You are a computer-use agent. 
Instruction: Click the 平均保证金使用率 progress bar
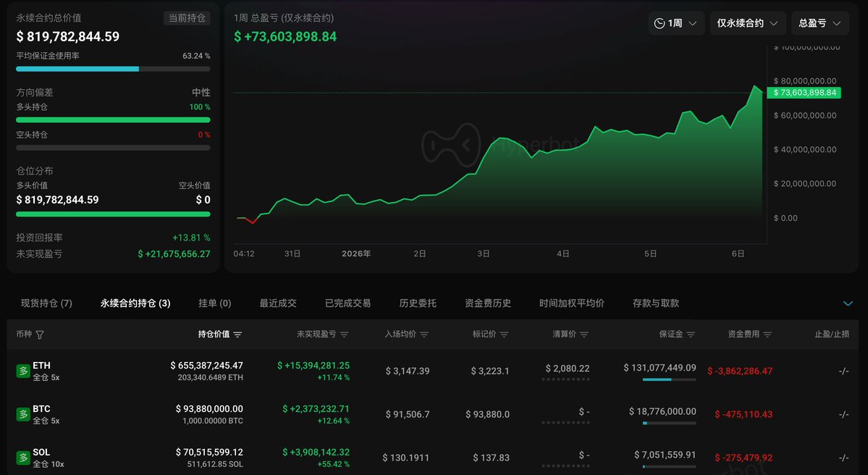(x=113, y=70)
